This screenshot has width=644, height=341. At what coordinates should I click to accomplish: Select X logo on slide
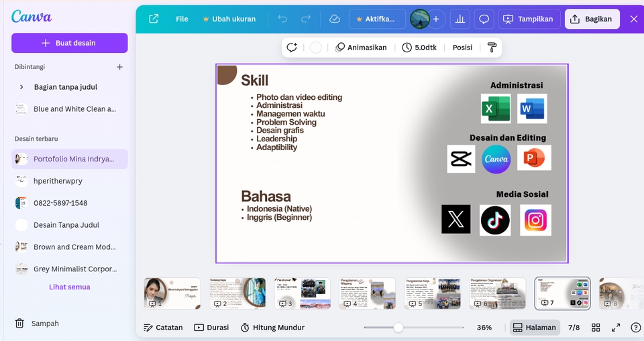coord(456,220)
